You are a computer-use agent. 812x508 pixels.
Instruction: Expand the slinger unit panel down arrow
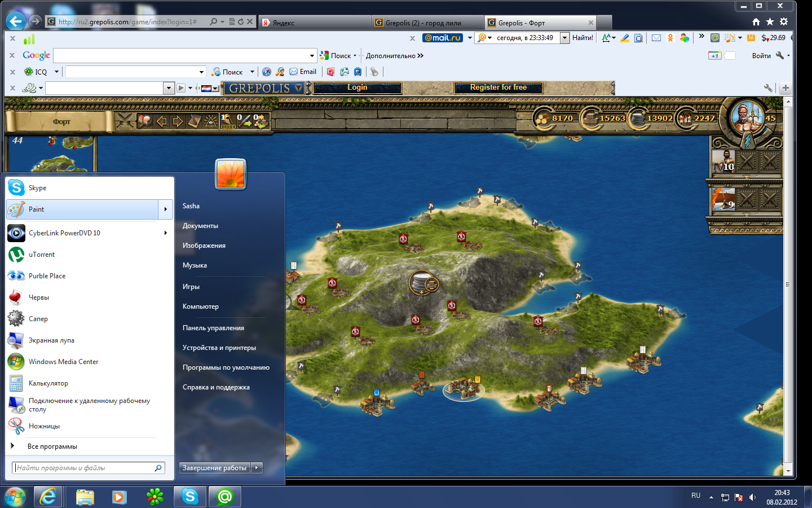pyautogui.click(x=747, y=178)
